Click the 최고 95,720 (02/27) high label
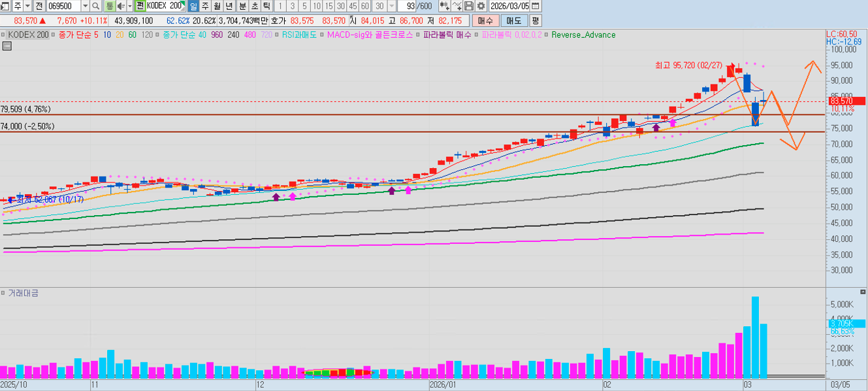Viewport: 868px width, 391px height. pyautogui.click(x=690, y=65)
